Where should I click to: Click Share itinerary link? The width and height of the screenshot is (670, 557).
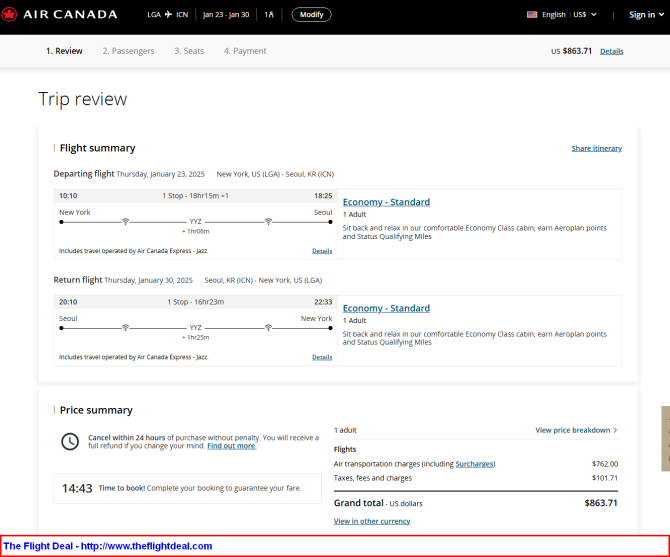(x=597, y=148)
